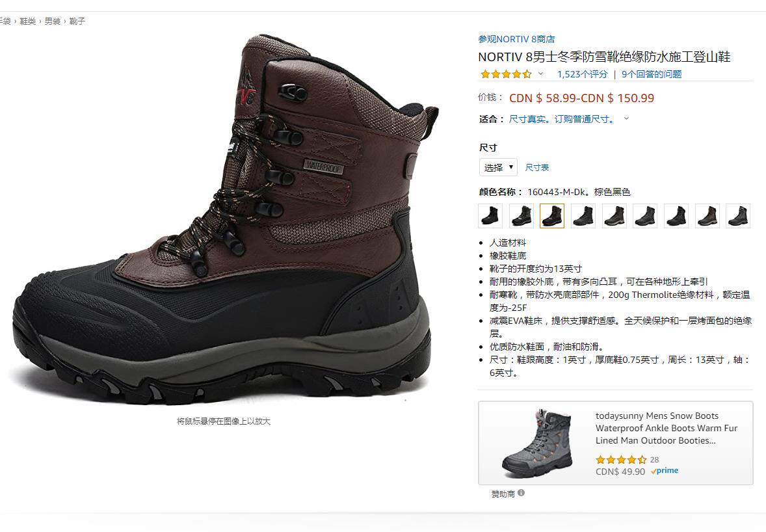The image size is (766, 532).
Task: Select the first black boot color swatch
Action: [490, 216]
